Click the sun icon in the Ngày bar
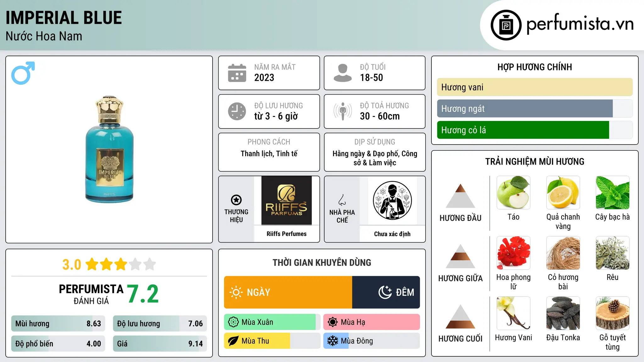Image resolution: width=644 pixels, height=362 pixels. point(236,292)
